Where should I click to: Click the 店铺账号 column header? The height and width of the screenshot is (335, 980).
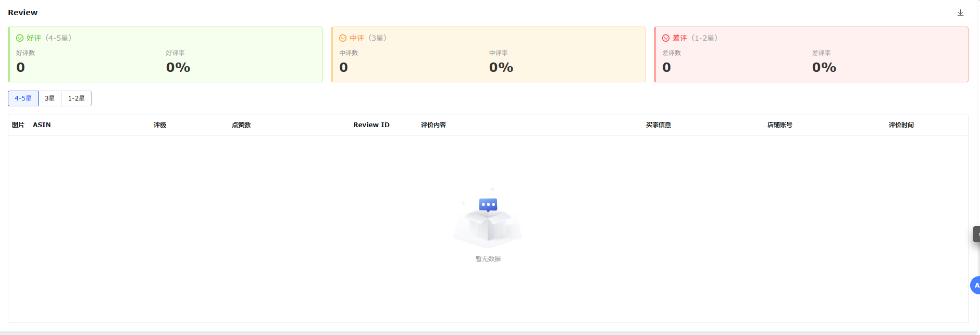coord(779,125)
